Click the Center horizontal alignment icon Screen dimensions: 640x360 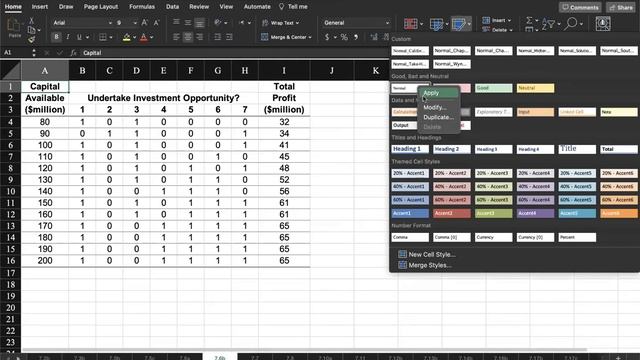tap(188, 37)
